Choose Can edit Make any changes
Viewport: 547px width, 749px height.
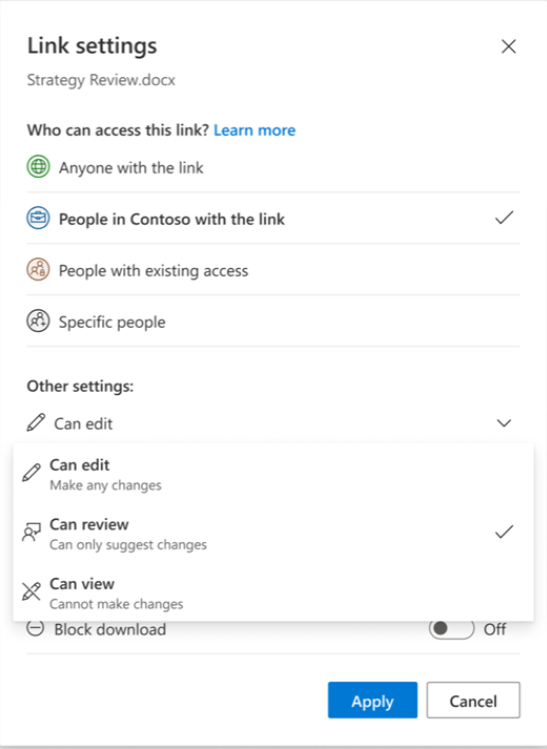coord(273,474)
